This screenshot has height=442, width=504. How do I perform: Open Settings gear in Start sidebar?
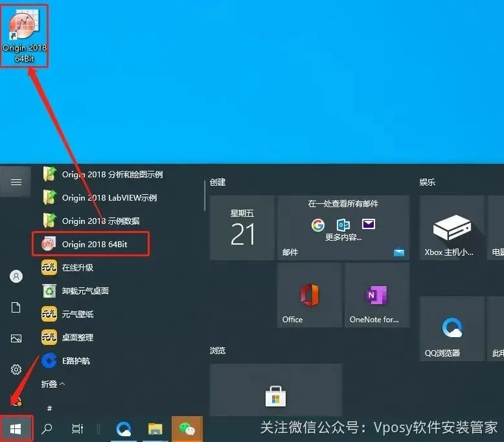click(x=16, y=370)
